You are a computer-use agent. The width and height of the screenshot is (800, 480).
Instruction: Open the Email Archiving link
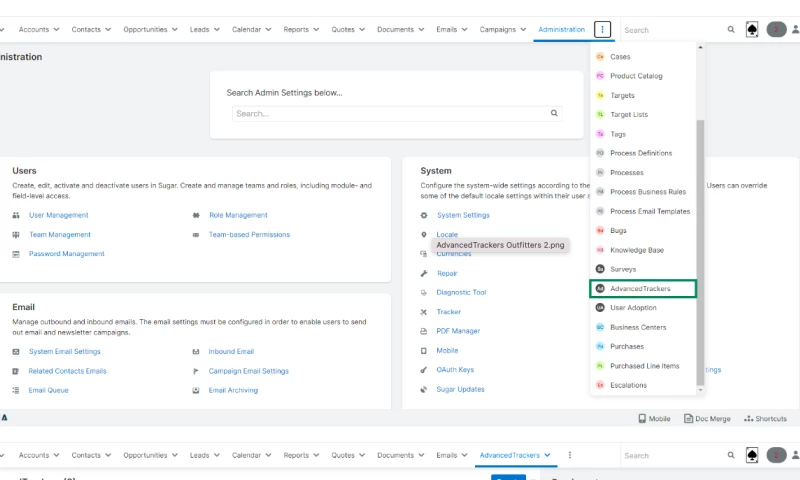point(233,390)
